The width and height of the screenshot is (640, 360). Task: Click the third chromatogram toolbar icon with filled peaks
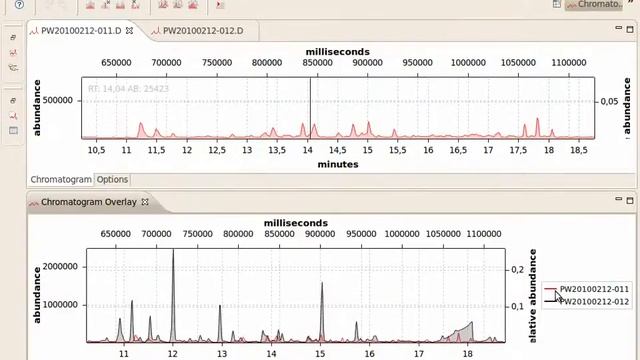pos(120,4)
